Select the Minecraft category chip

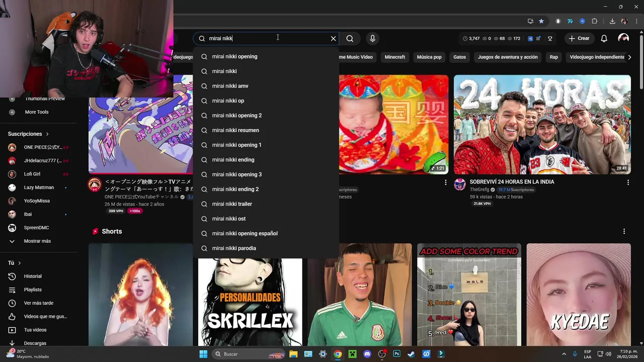[394, 57]
